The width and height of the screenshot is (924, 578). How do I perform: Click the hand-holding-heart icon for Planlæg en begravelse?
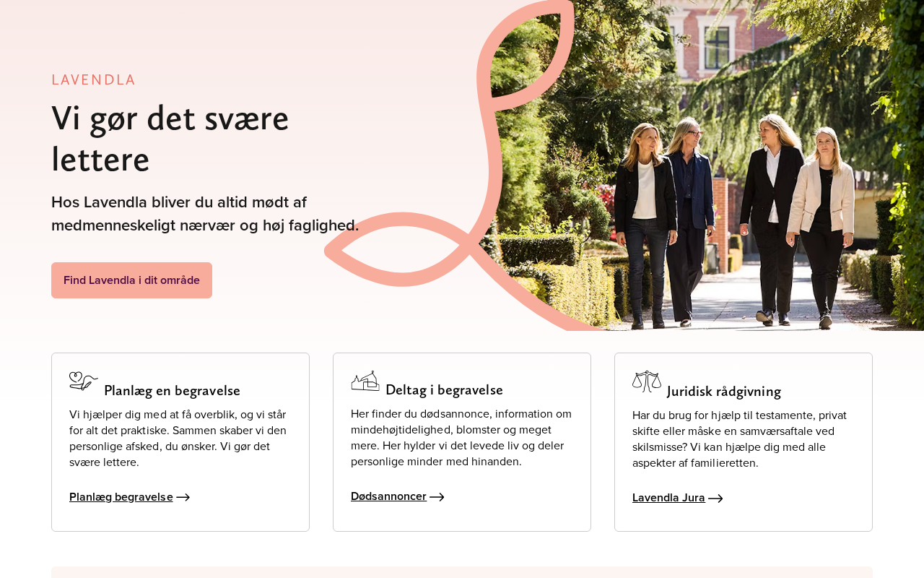[x=84, y=381]
